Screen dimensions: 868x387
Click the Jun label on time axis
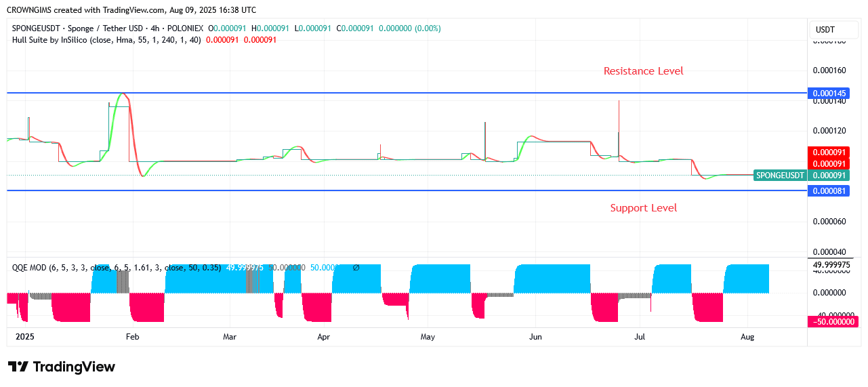(x=535, y=337)
